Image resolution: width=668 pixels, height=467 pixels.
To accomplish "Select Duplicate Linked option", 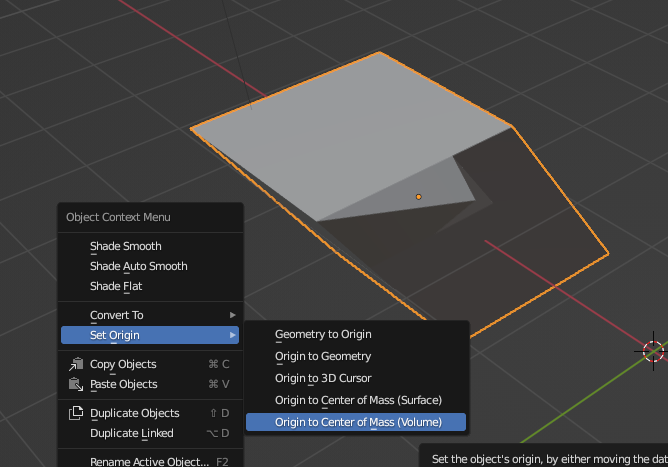I will pos(150,433).
